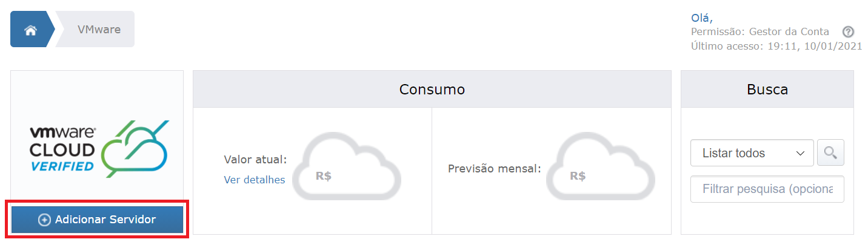Screen dimensions: 868x242
Task: Go to the home breadcrumb icon
Action: tap(30, 29)
